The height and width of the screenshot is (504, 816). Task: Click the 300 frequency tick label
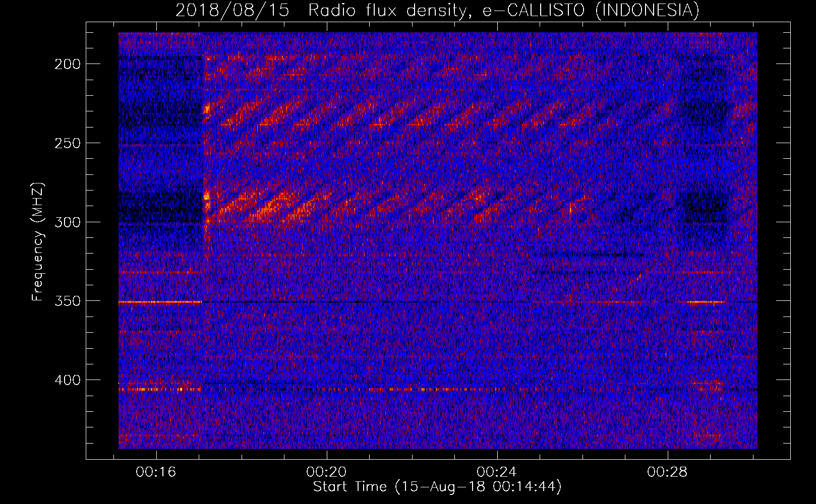[x=68, y=222]
